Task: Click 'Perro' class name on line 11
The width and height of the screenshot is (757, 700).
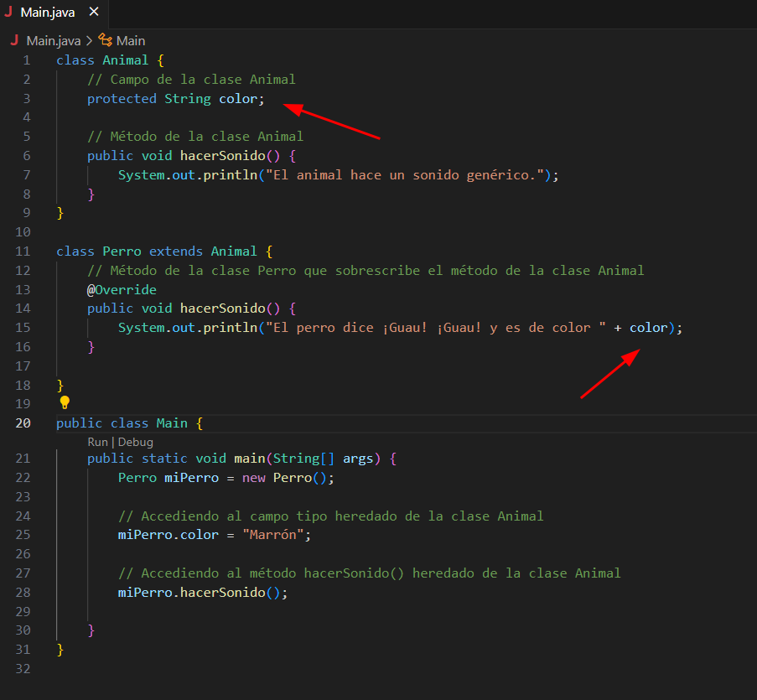Action: point(122,251)
